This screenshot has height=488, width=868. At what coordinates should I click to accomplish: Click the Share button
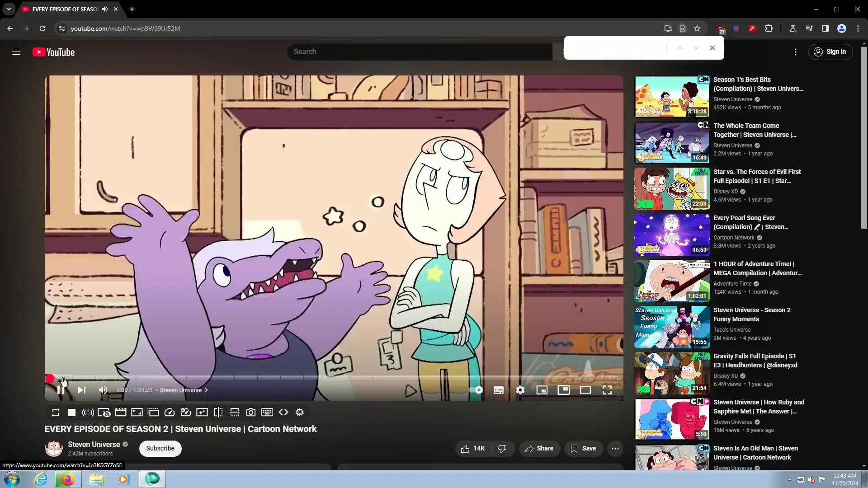click(539, 449)
